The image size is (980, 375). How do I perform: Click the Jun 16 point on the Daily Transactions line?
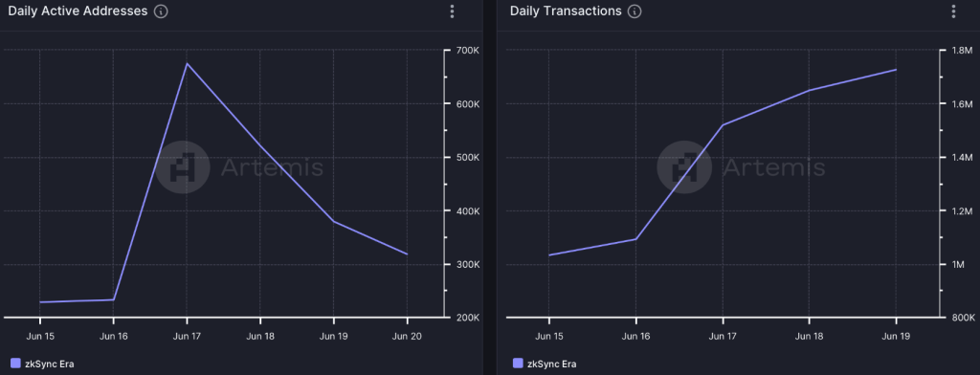(635, 239)
